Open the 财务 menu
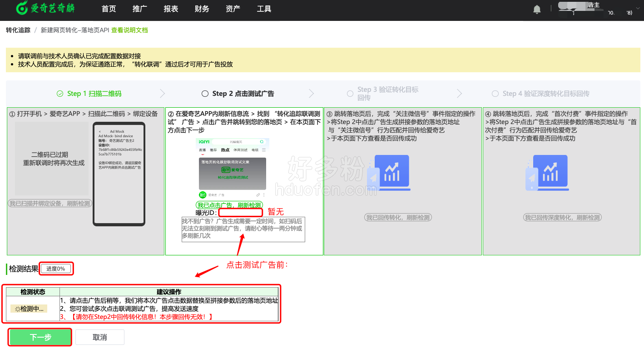 pyautogui.click(x=202, y=9)
